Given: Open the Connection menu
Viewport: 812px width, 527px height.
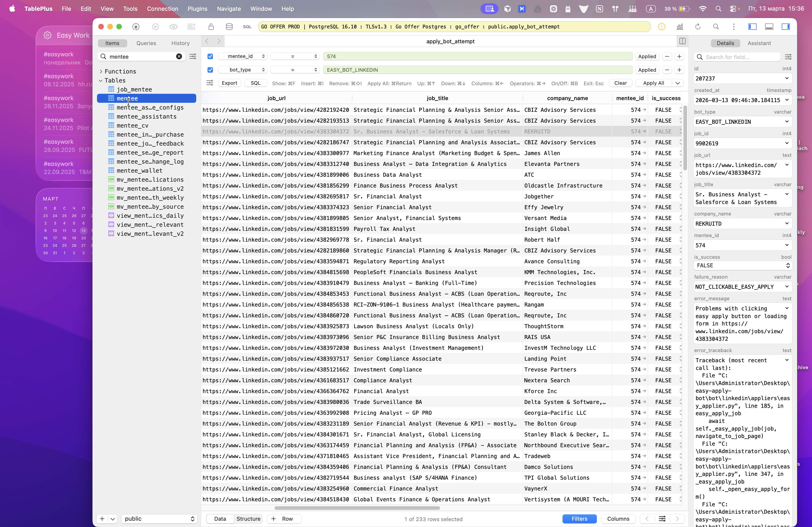Looking at the screenshot, I should 162,9.
